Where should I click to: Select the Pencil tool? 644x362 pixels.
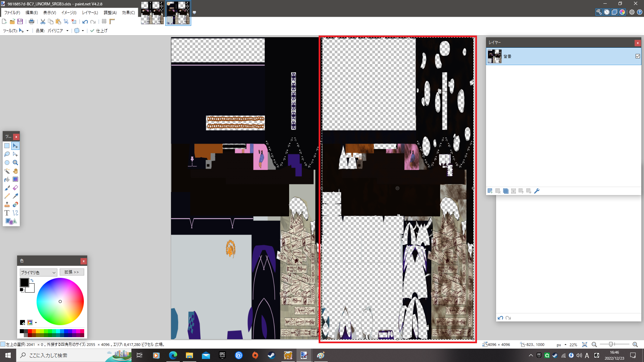tap(7, 196)
